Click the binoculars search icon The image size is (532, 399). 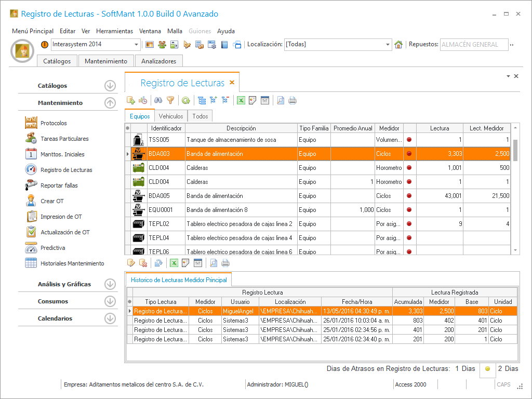tap(159, 101)
